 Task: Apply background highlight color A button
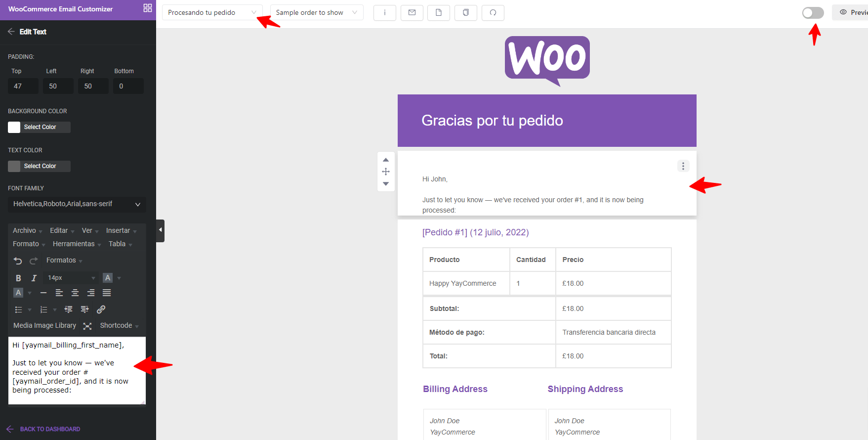[18, 293]
